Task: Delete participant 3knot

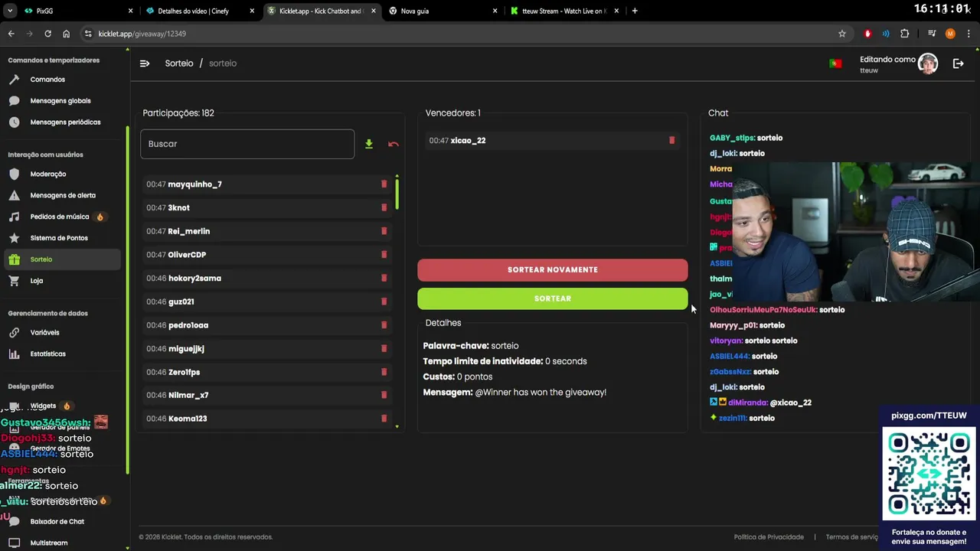Action: tap(384, 207)
